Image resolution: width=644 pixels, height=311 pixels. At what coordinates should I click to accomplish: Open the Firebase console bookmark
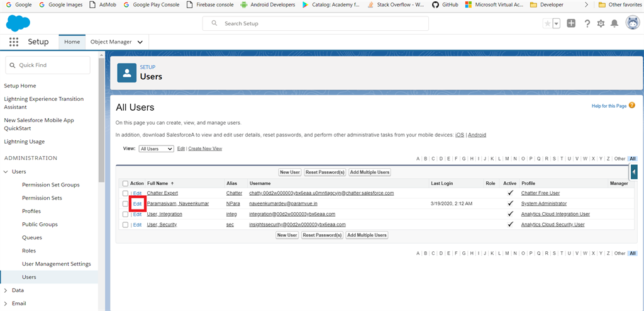tap(210, 5)
